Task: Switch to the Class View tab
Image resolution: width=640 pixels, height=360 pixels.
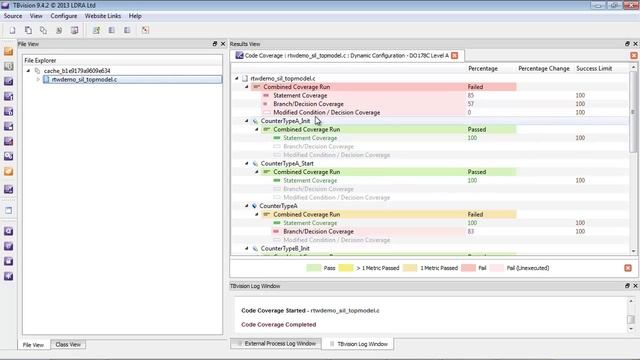Action: pyautogui.click(x=68, y=344)
